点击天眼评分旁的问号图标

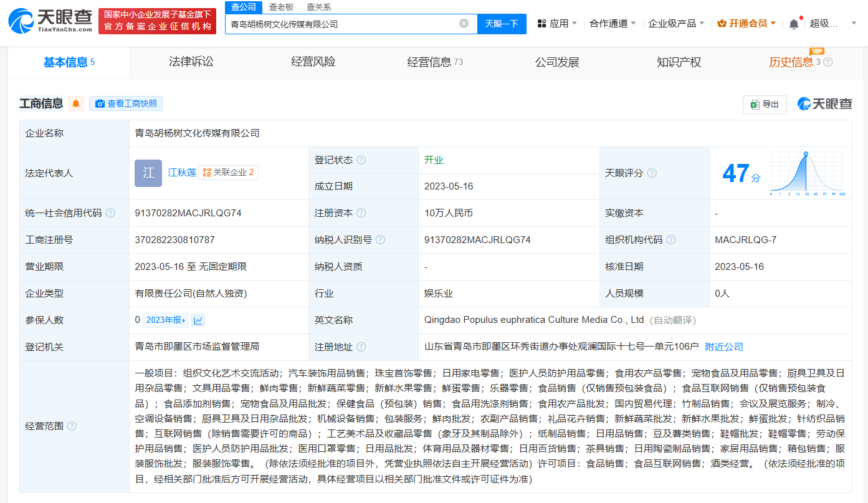[652, 173]
